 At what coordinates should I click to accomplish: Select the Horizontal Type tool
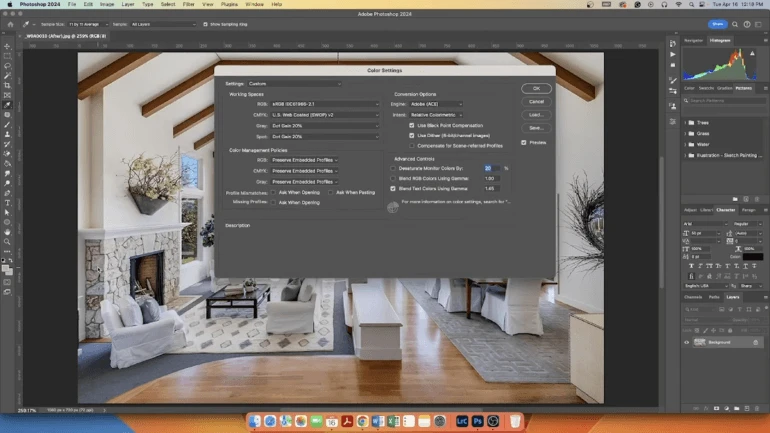7,202
